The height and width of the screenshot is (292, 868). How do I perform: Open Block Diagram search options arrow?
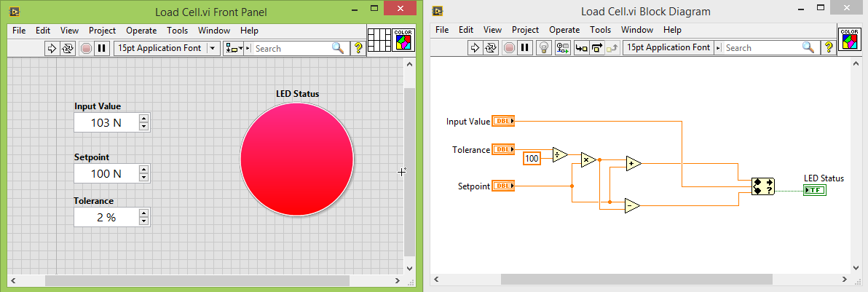(x=719, y=47)
